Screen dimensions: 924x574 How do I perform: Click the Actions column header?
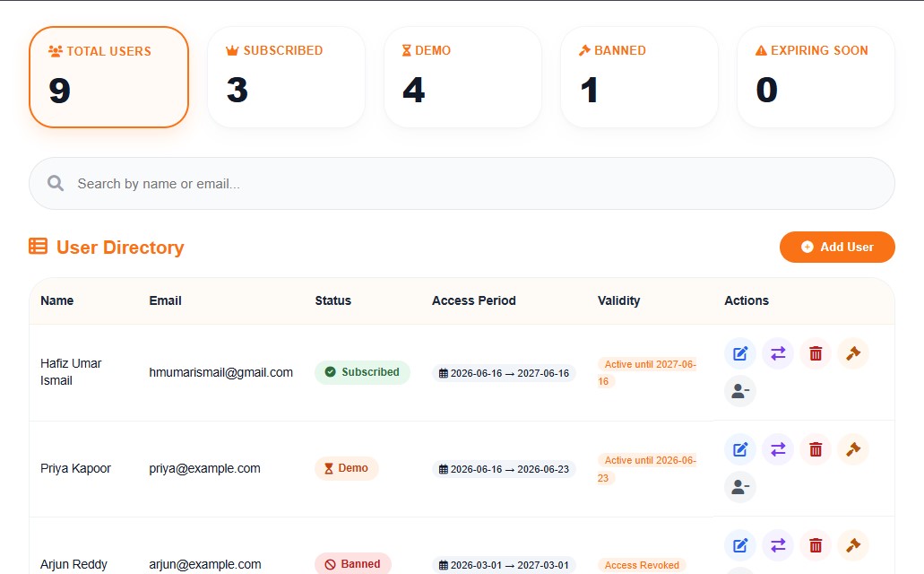tap(747, 300)
